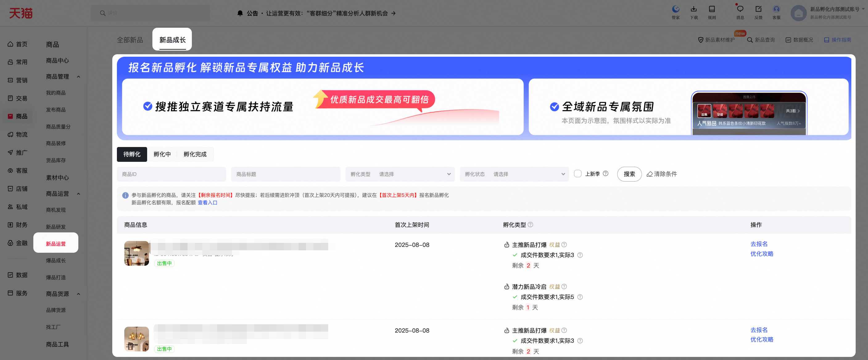Open 商品质量分 in the submenu
The height and width of the screenshot is (360, 868).
tap(58, 127)
